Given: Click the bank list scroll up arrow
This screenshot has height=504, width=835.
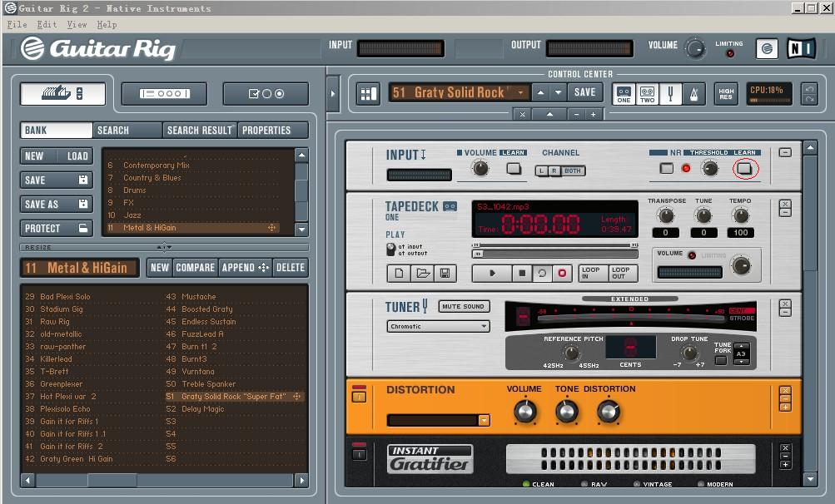Looking at the screenshot, I should coord(301,155).
